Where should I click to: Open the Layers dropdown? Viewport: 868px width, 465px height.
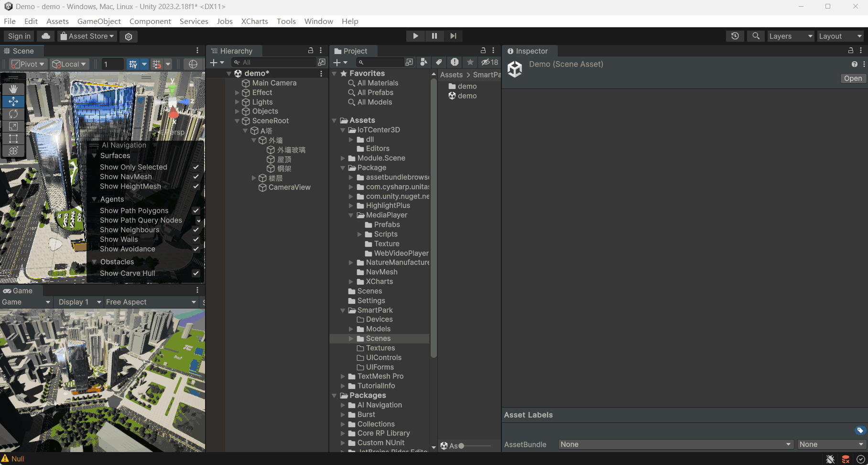790,36
